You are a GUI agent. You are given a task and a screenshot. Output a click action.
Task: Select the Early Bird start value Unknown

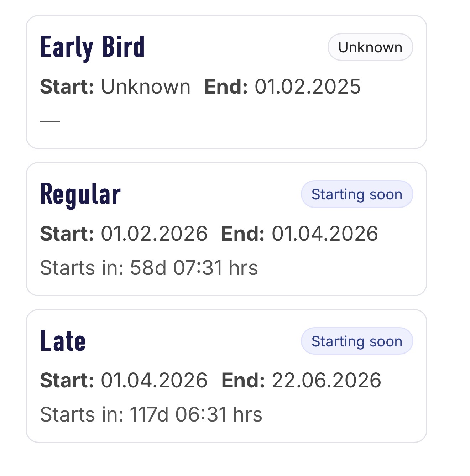point(146,87)
